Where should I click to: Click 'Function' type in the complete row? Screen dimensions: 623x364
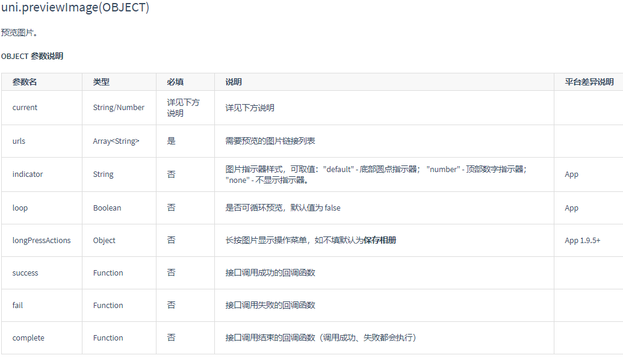coord(108,338)
